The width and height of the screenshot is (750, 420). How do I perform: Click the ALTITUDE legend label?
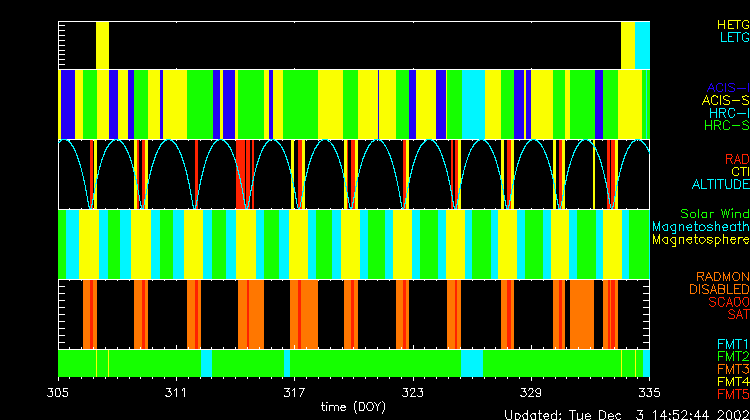(720, 185)
